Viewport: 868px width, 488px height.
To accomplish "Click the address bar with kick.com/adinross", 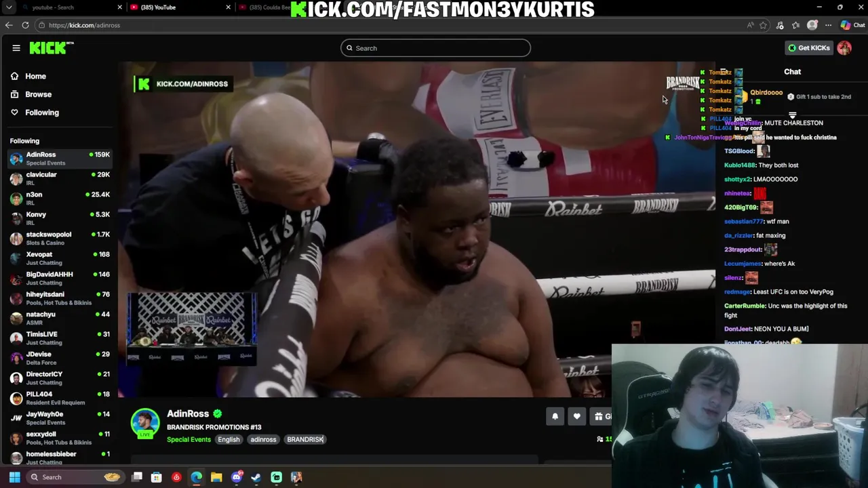I will pos(390,25).
